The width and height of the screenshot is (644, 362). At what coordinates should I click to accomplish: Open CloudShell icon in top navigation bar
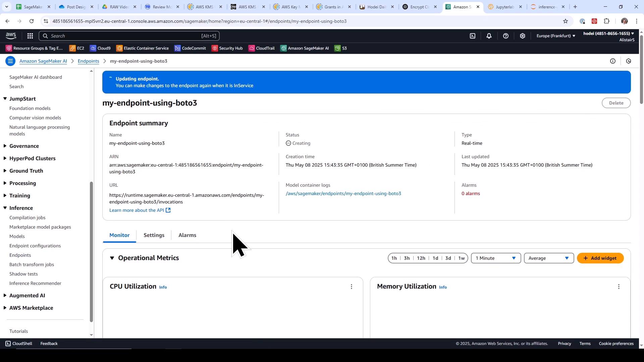coord(473,36)
